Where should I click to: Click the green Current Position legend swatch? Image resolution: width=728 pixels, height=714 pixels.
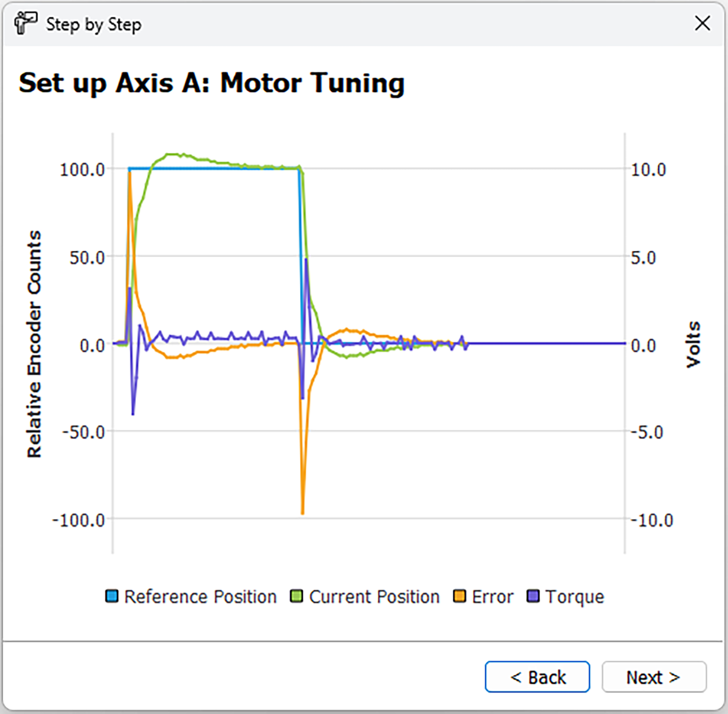click(296, 596)
